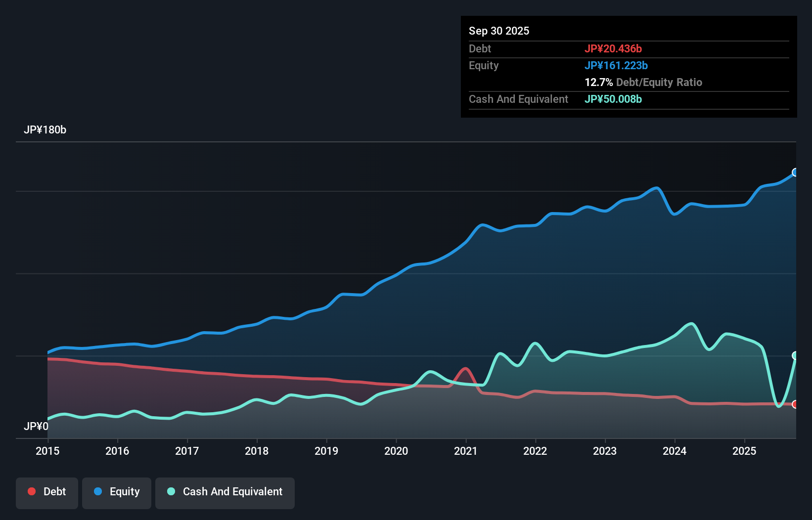Screen dimensions: 812x520
Task: Select the Debt endpoint marker at chart's right edge
Action: tap(795, 404)
